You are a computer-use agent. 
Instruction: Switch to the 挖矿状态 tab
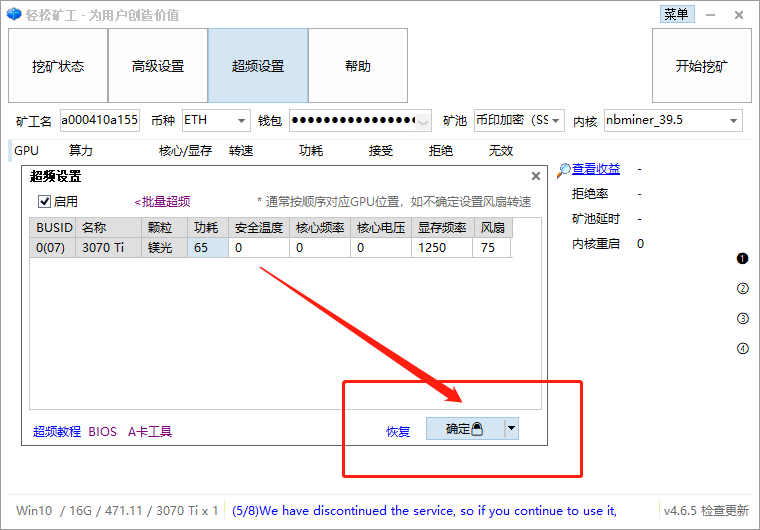coord(58,66)
